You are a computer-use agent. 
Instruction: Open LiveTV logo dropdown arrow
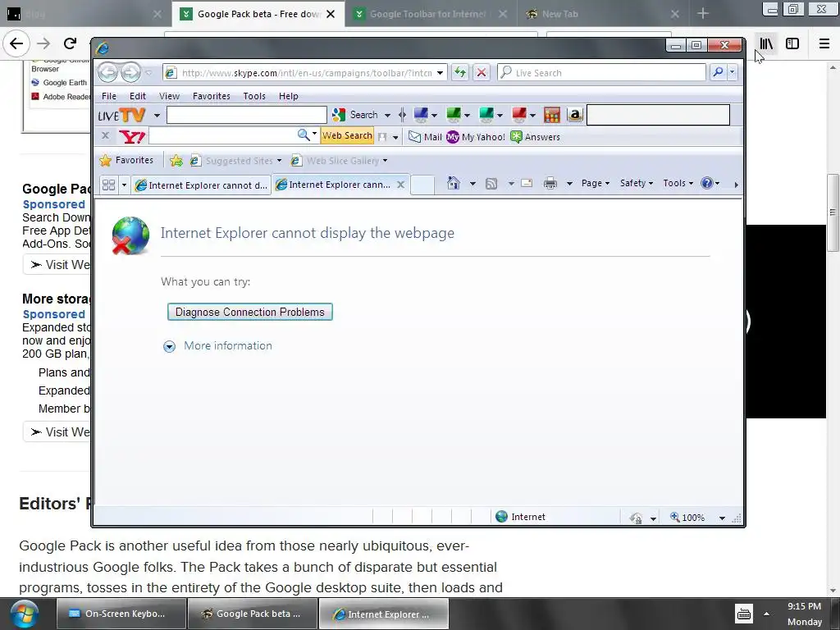pyautogui.click(x=157, y=115)
